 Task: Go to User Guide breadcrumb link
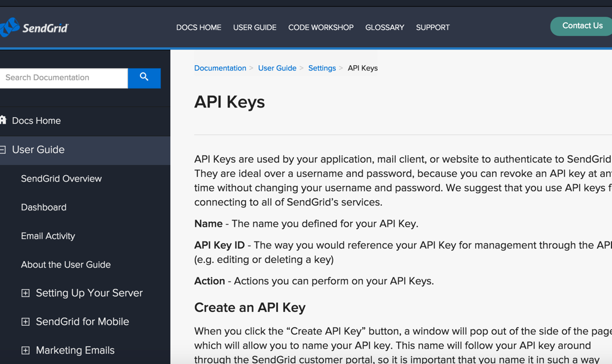click(277, 68)
